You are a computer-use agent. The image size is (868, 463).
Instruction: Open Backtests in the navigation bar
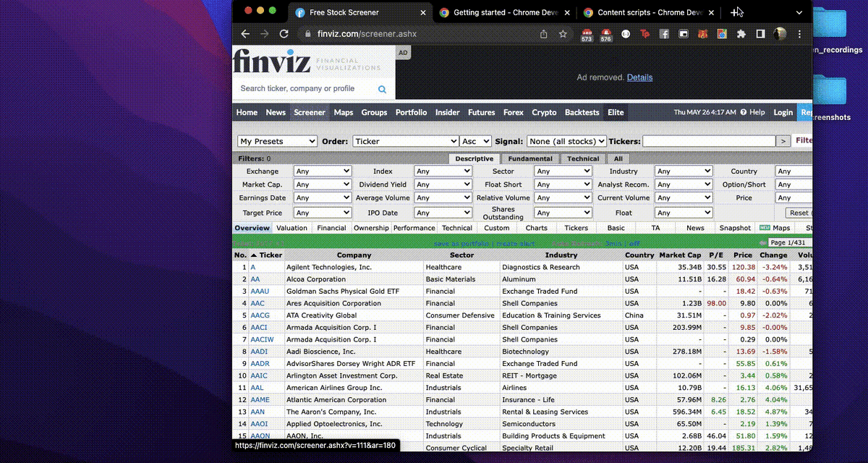pyautogui.click(x=582, y=112)
